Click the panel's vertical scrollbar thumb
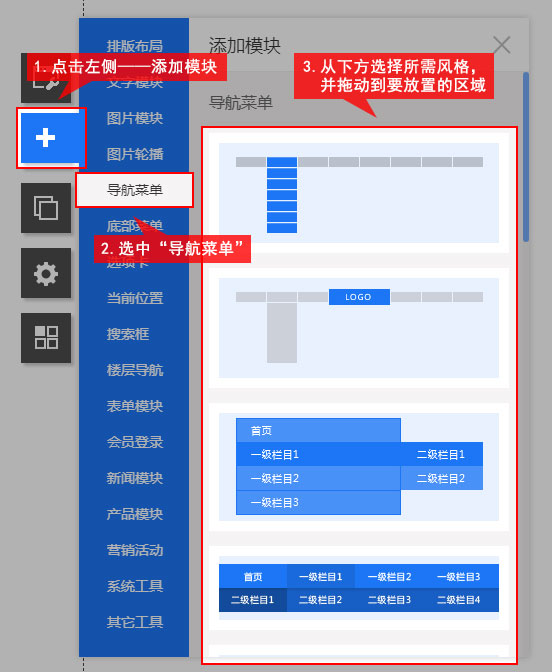 (x=526, y=157)
